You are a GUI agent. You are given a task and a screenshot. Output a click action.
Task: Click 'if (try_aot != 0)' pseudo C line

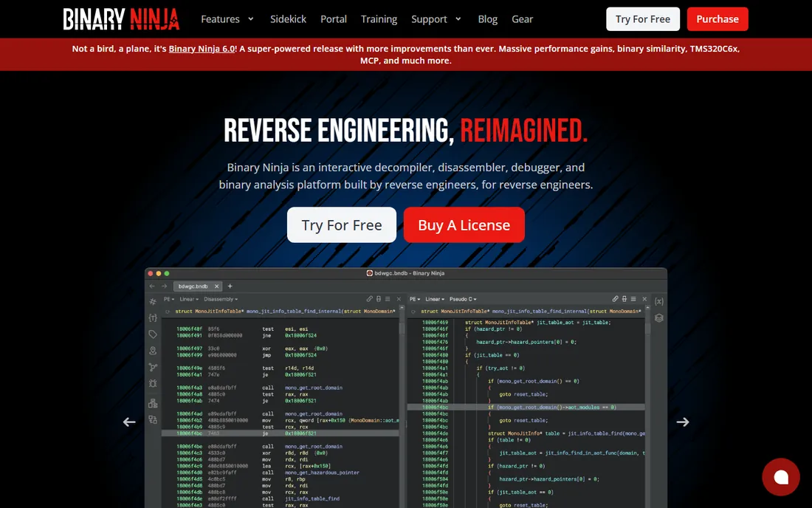(x=500, y=368)
